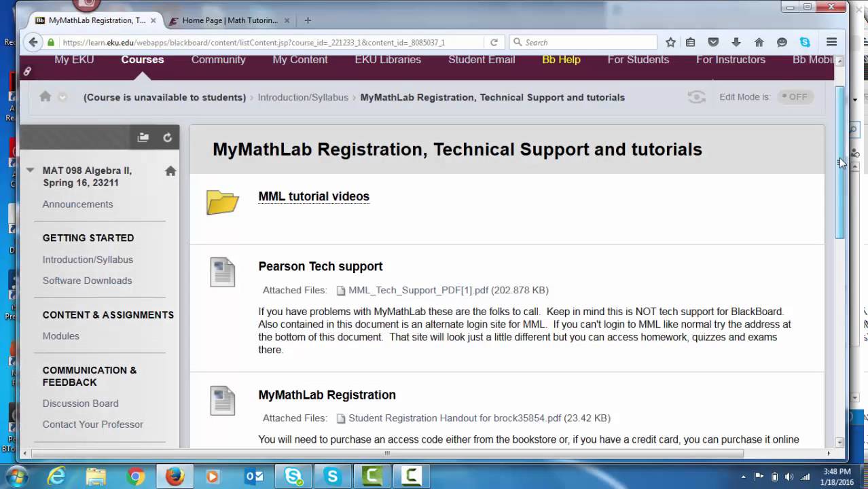Click Introduction/Syllabus in the breadcrumb
Image resolution: width=868 pixels, height=489 pixels.
point(303,97)
